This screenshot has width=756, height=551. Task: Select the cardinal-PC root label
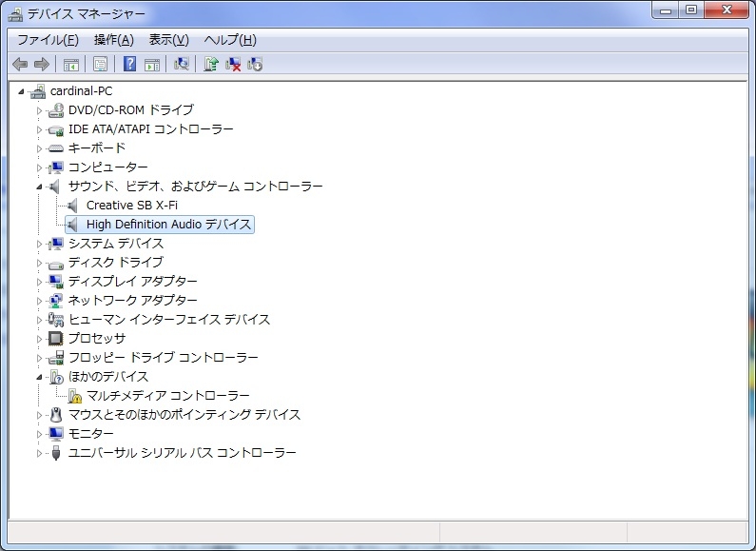[81, 91]
